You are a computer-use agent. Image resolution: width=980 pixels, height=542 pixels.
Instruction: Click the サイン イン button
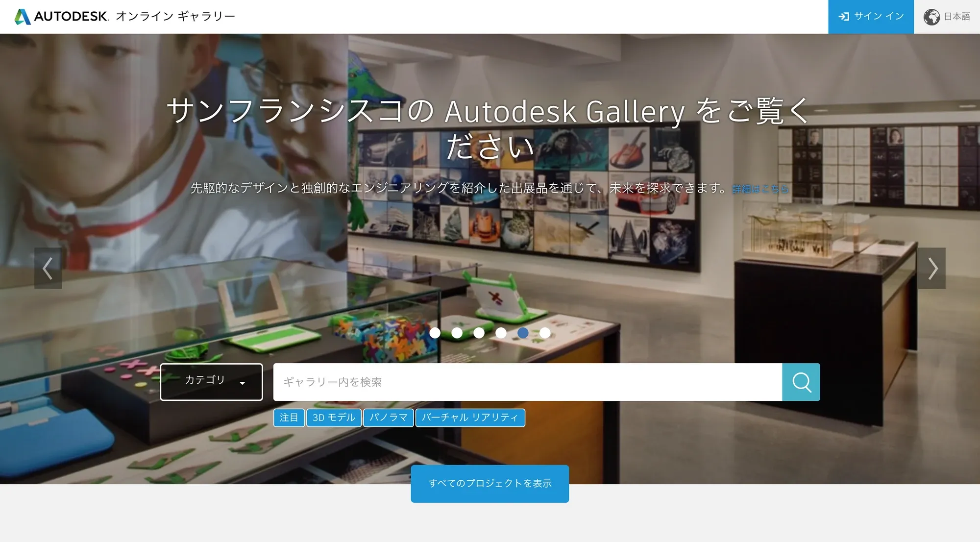(871, 17)
